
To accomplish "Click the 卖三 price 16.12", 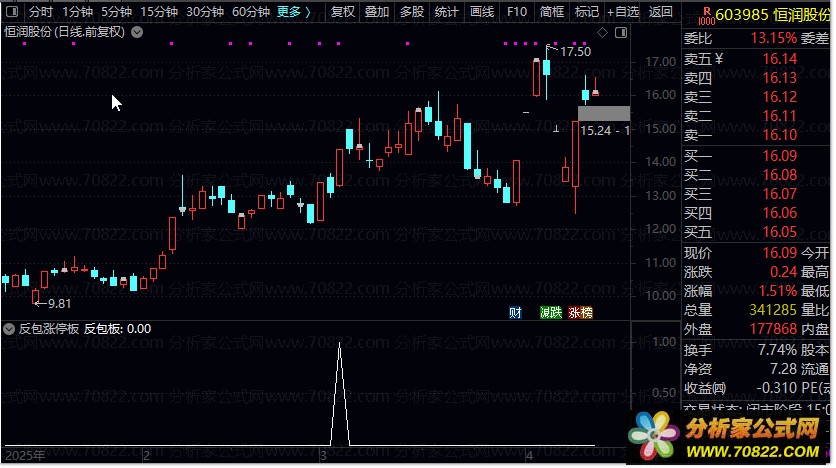I will pyautogui.click(x=779, y=97).
